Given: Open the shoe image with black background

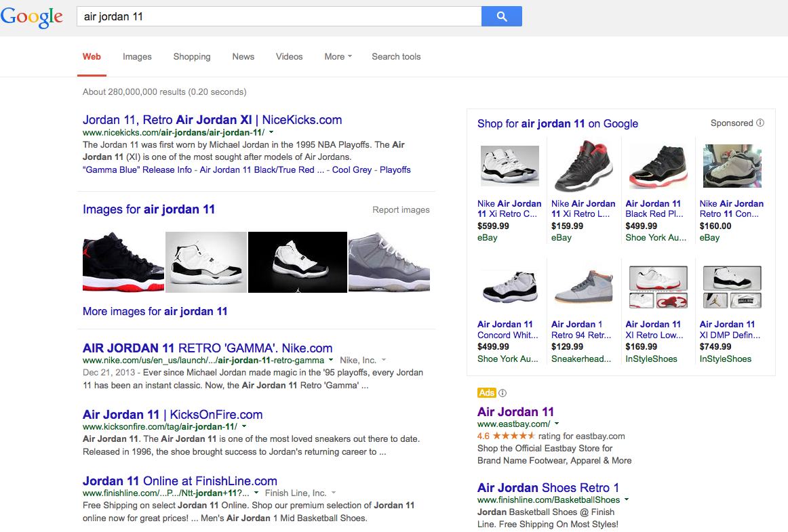Looking at the screenshot, I should [x=298, y=262].
